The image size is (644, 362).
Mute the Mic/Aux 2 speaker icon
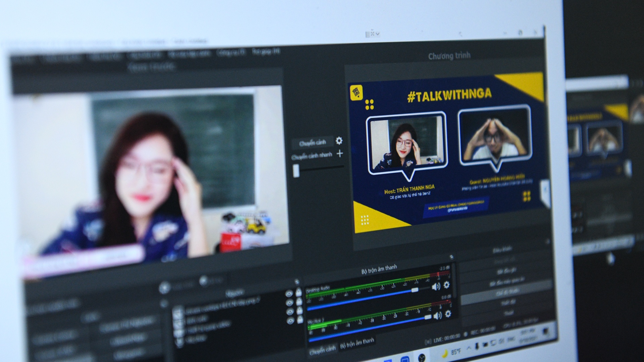point(437,316)
